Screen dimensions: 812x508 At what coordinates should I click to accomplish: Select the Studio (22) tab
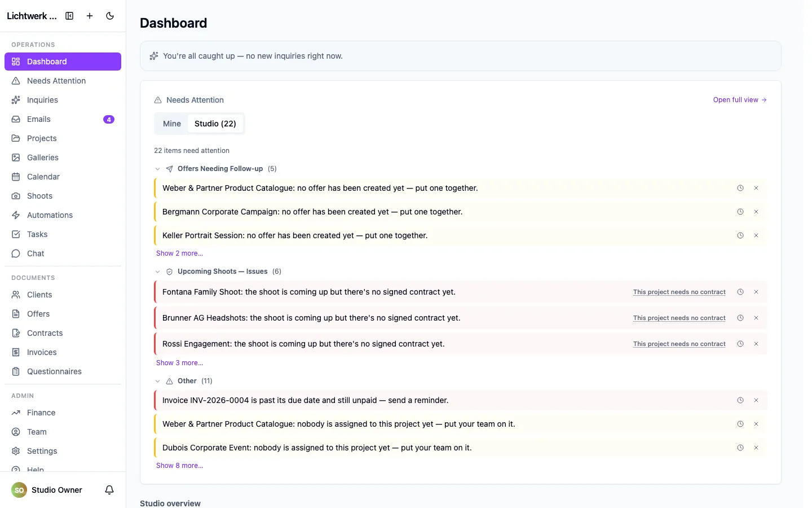coord(215,124)
